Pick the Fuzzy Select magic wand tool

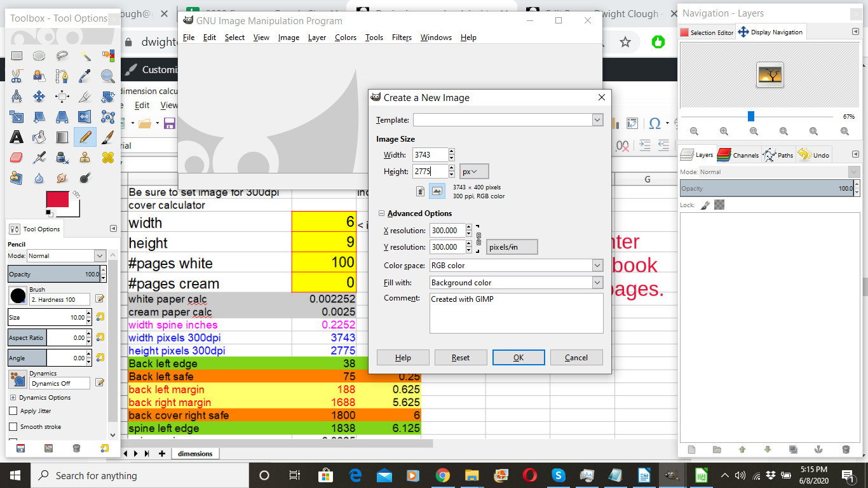pos(85,56)
